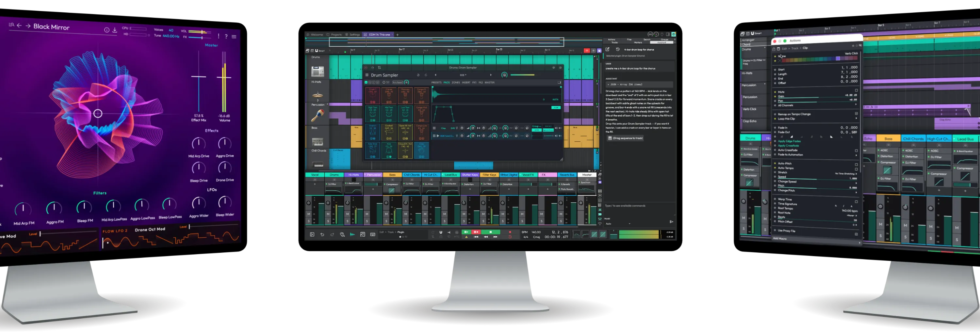Open the Projects tab

pyautogui.click(x=335, y=35)
